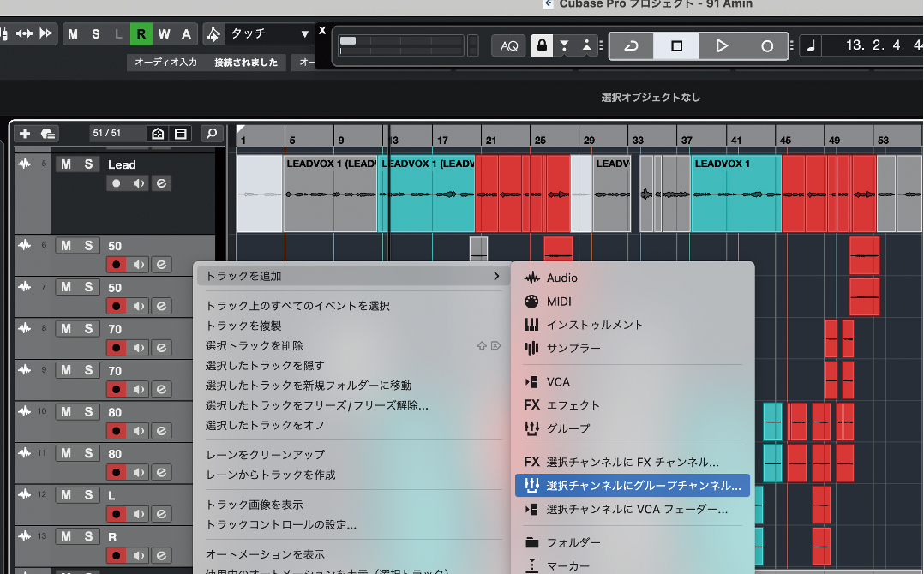924x574 pixels.
Task: Toggle the lock icon in transport bar
Action: (542, 45)
